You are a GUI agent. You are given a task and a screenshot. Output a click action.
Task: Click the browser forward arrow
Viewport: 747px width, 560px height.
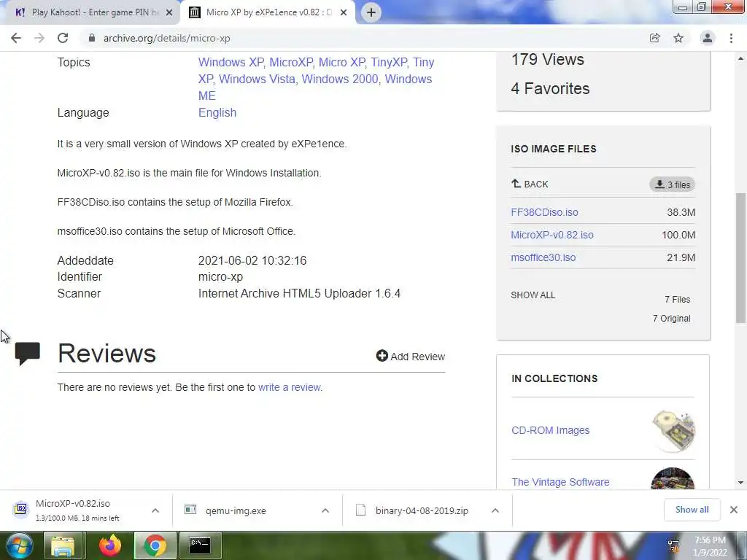click(x=39, y=38)
